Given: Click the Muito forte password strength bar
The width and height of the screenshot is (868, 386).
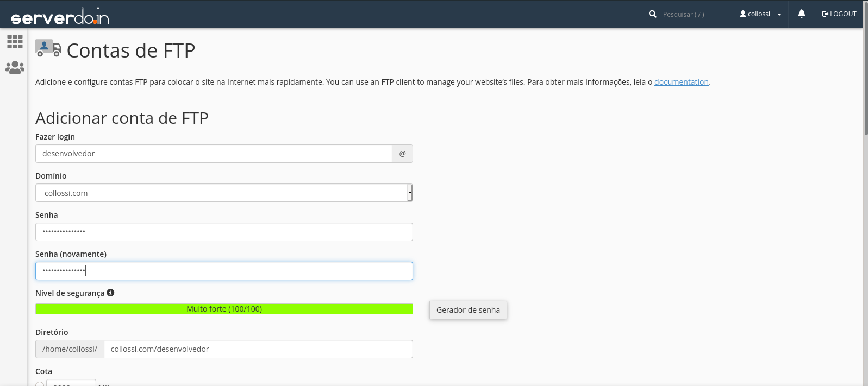Looking at the screenshot, I should point(224,309).
